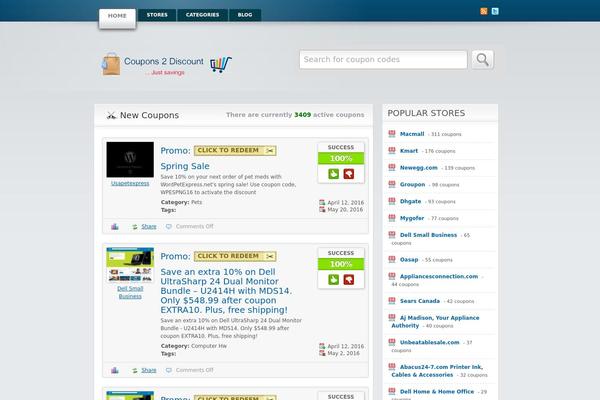The height and width of the screenshot is (400, 600).
Task: Click the store icon beside Dhgate
Action: [392, 201]
